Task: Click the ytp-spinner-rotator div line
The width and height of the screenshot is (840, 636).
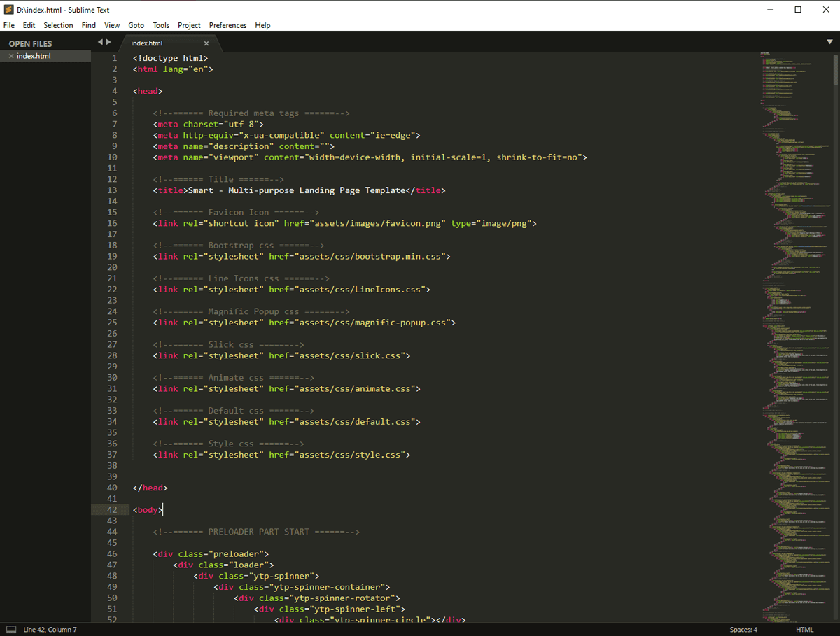Action: [317, 598]
